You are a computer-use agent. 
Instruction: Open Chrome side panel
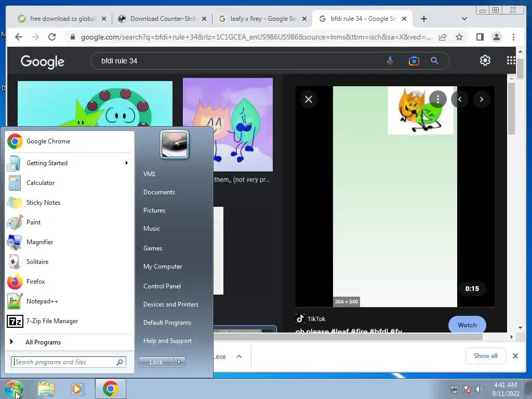click(480, 37)
